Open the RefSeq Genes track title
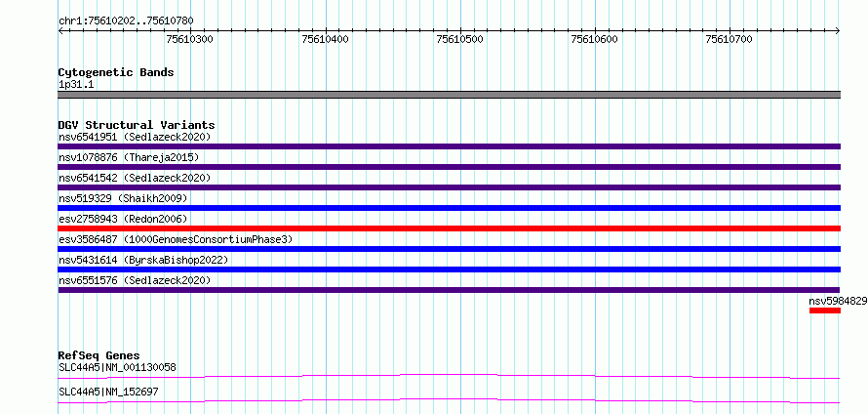Viewport: 868px width, 414px height. tap(99, 355)
